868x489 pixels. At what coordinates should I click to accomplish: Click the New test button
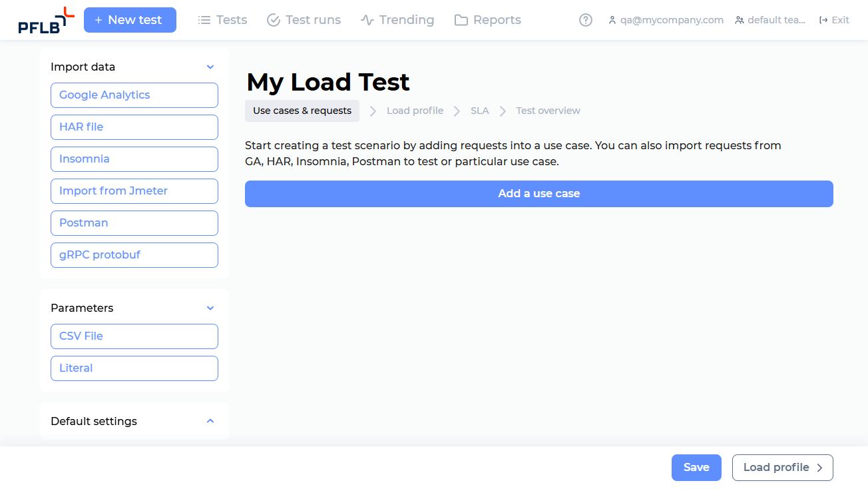[130, 20]
